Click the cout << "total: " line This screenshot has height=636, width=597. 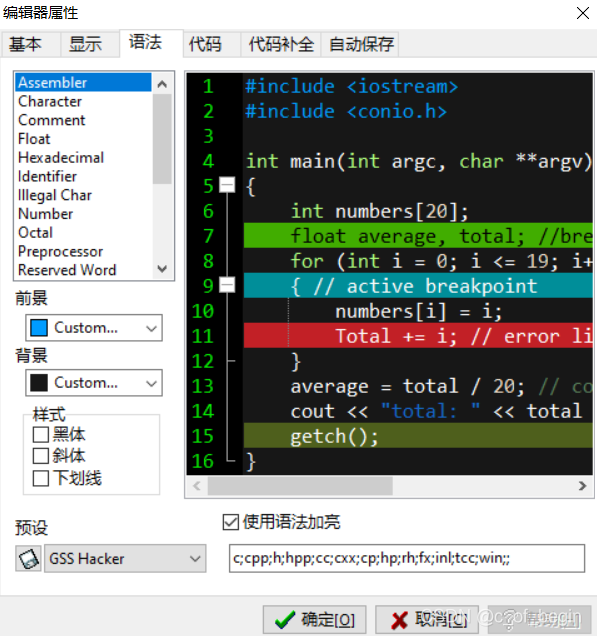point(436,411)
